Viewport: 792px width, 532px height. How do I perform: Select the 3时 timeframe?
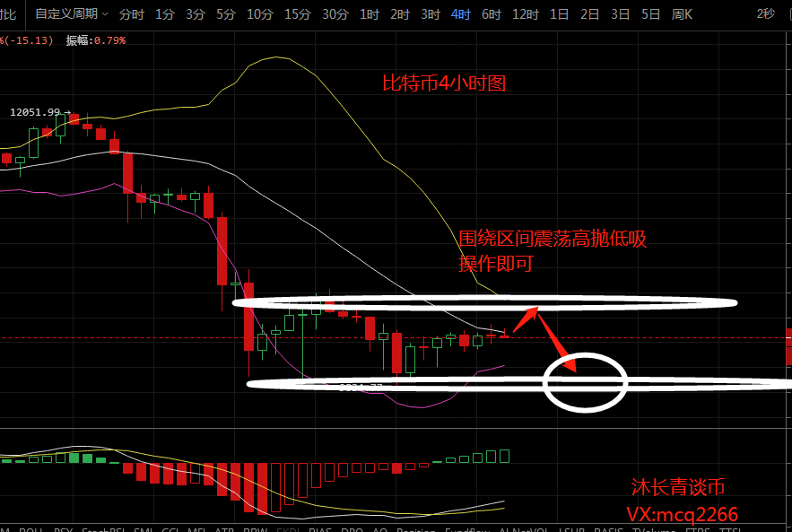(431, 14)
